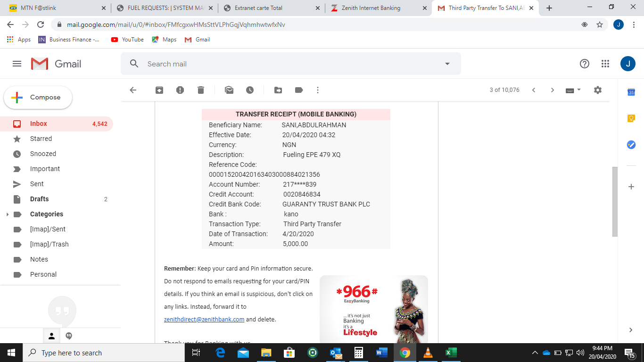Viewport: 644px width, 362px height.
Task: Get add-ons with the plus icon
Action: (x=631, y=187)
